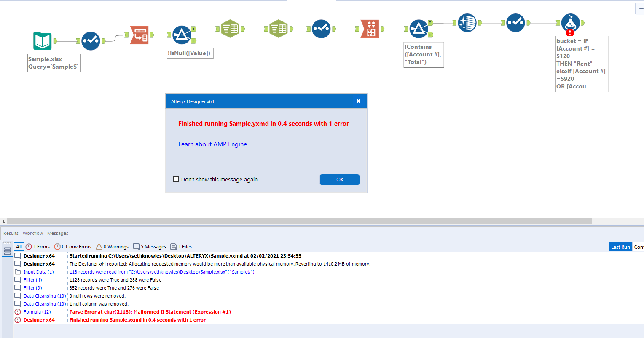The image size is (644, 338).
Task: Open the Learn about AMP Engine link
Action: coord(212,144)
